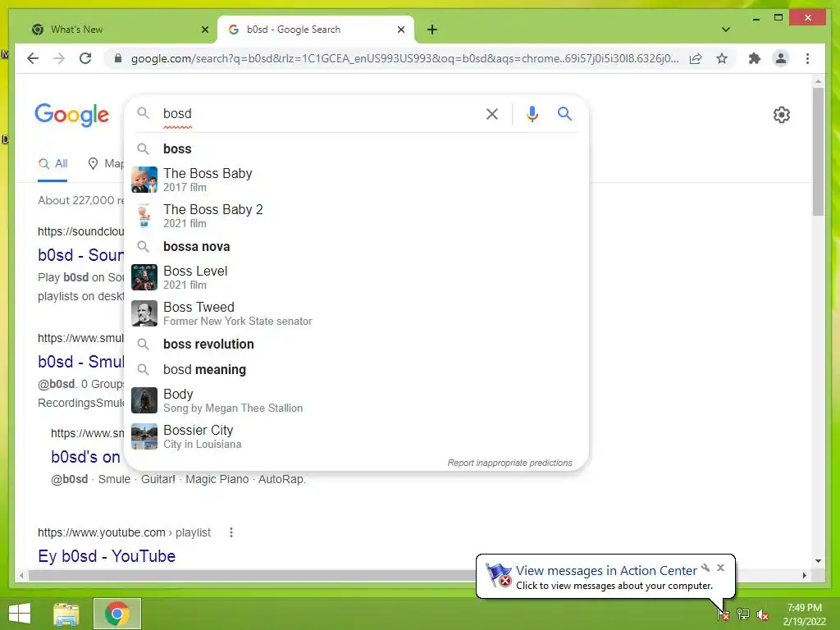Open the Chrome profile avatar
The image size is (840, 630).
click(x=781, y=58)
